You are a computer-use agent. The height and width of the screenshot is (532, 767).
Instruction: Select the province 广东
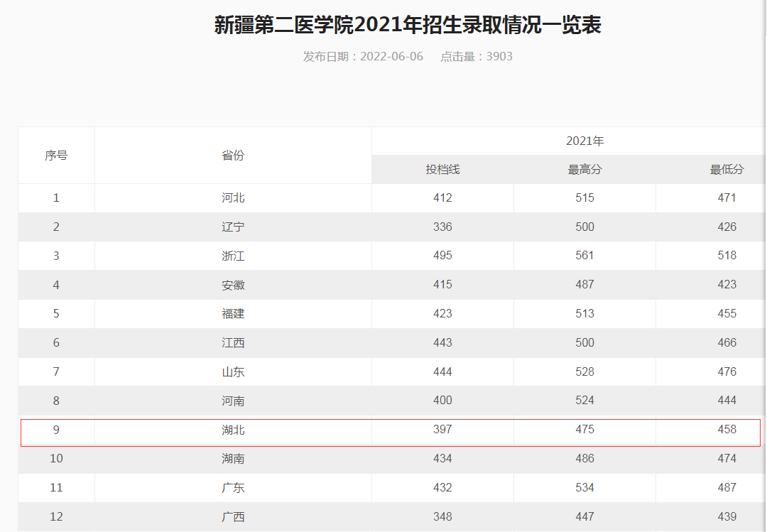point(233,488)
